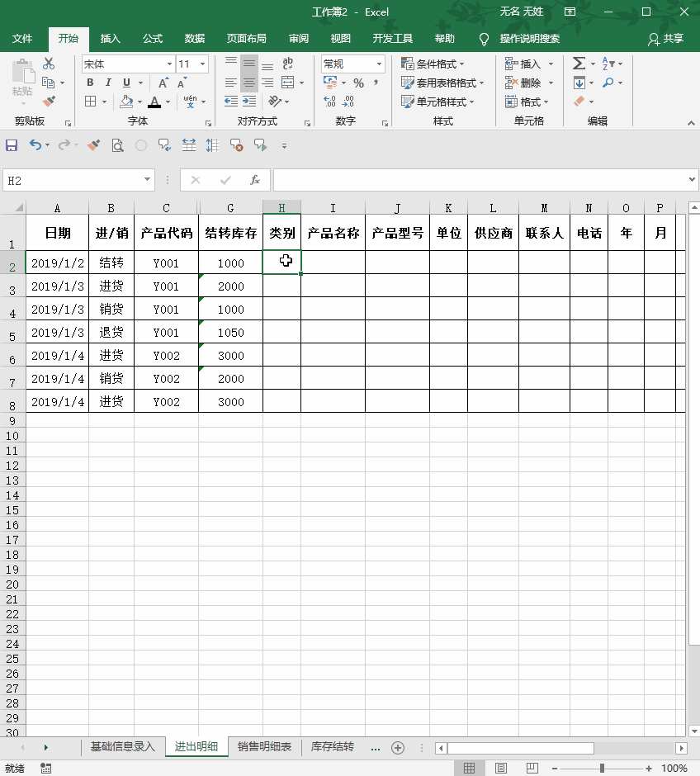Screen dimensions: 700x776
Task: Open 单元格样式 cell styles menu
Action: tap(437, 102)
